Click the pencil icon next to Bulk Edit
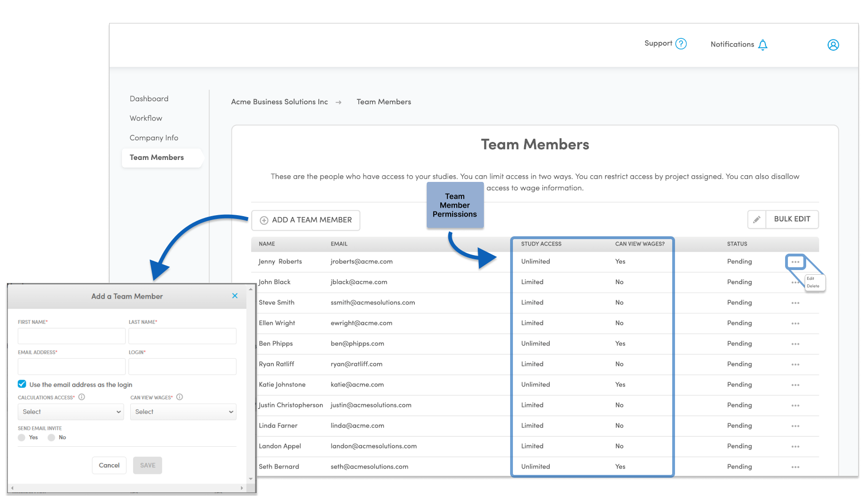 pyautogui.click(x=757, y=219)
